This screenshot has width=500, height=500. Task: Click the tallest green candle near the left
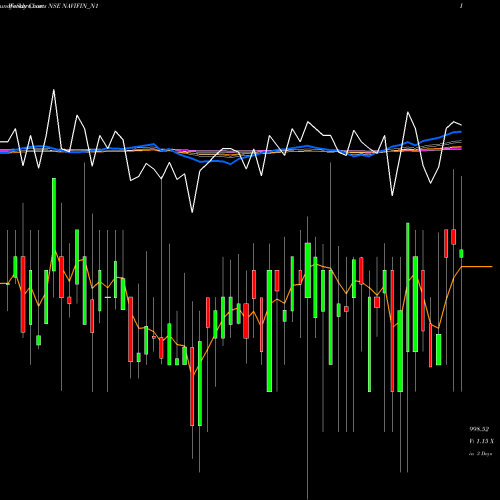[54, 225]
